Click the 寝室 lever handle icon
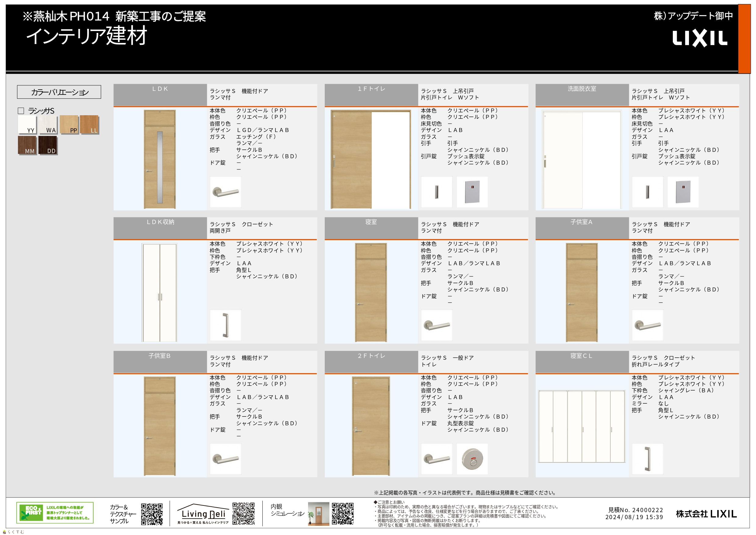Image resolution: width=756 pixels, height=535 pixels. pos(437,325)
